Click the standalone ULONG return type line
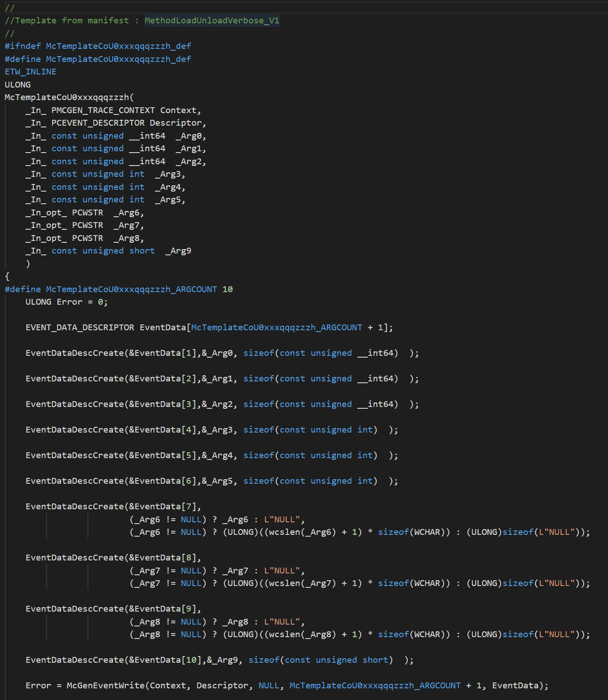608x700 pixels. (x=18, y=85)
